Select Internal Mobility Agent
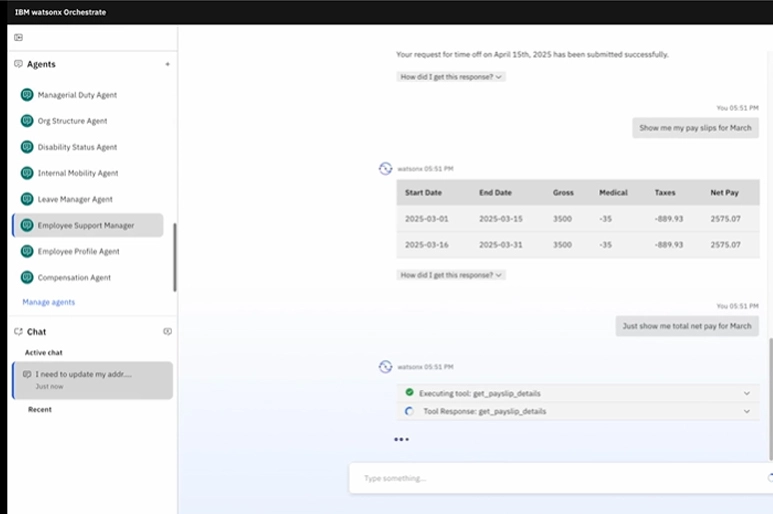This screenshot has width=773, height=514. pos(78,173)
